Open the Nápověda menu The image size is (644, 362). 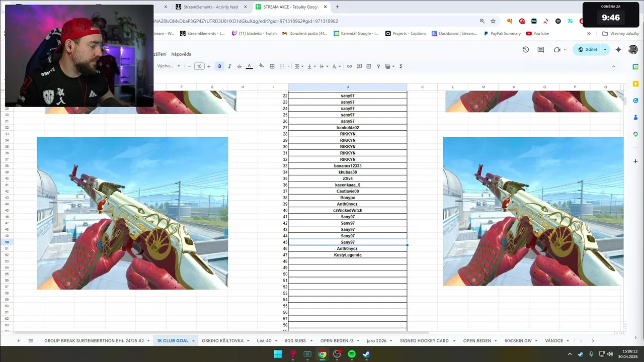tap(181, 54)
